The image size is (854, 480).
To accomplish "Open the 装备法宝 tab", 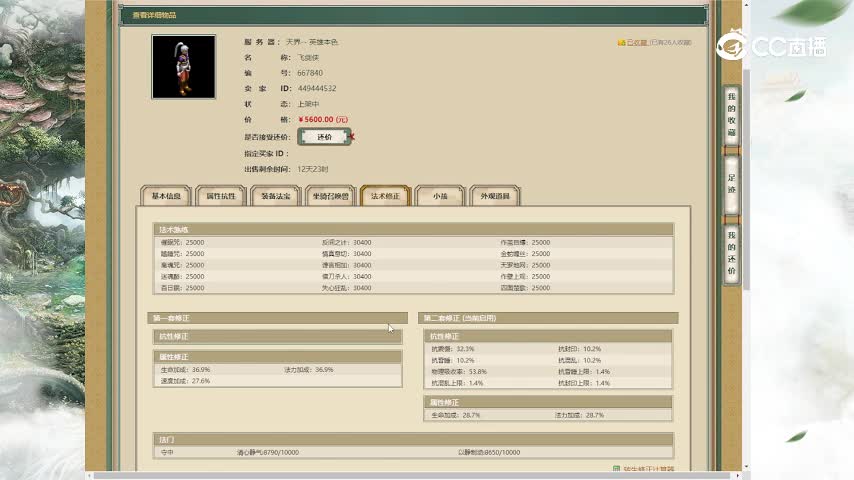I will click(275, 197).
